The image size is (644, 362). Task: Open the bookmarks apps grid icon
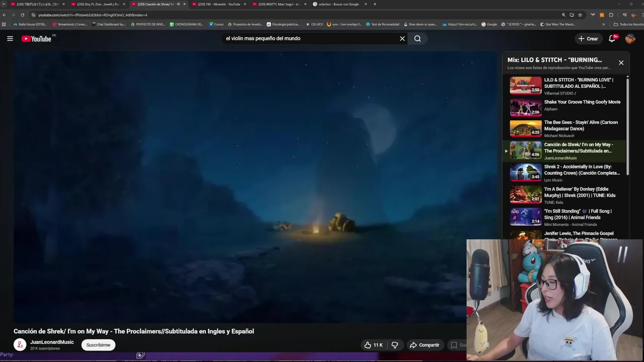tap(4, 24)
